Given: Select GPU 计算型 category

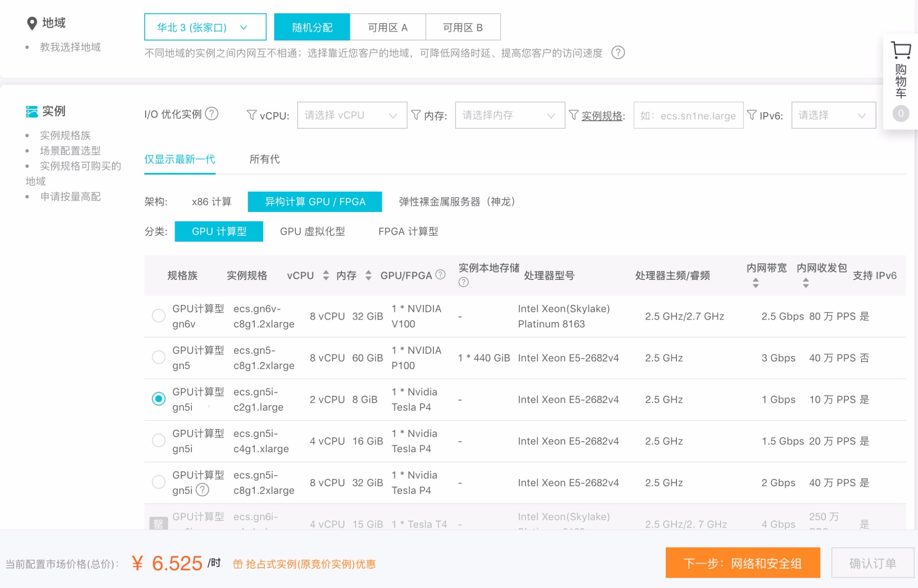Looking at the screenshot, I should [219, 231].
